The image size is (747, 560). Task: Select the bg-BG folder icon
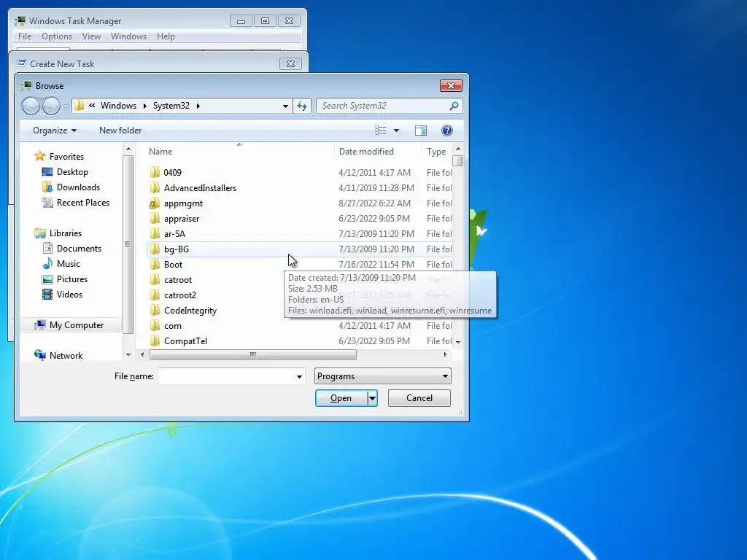coord(155,249)
